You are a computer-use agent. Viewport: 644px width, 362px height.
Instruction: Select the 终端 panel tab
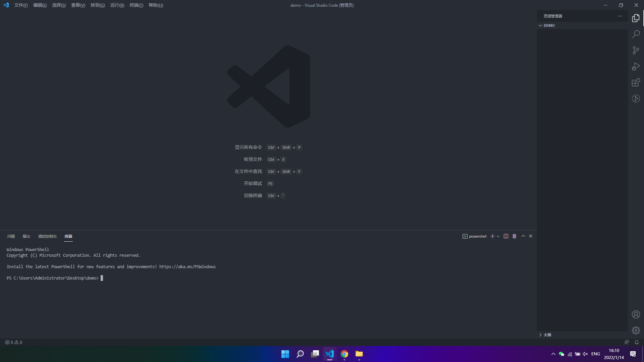click(68, 236)
